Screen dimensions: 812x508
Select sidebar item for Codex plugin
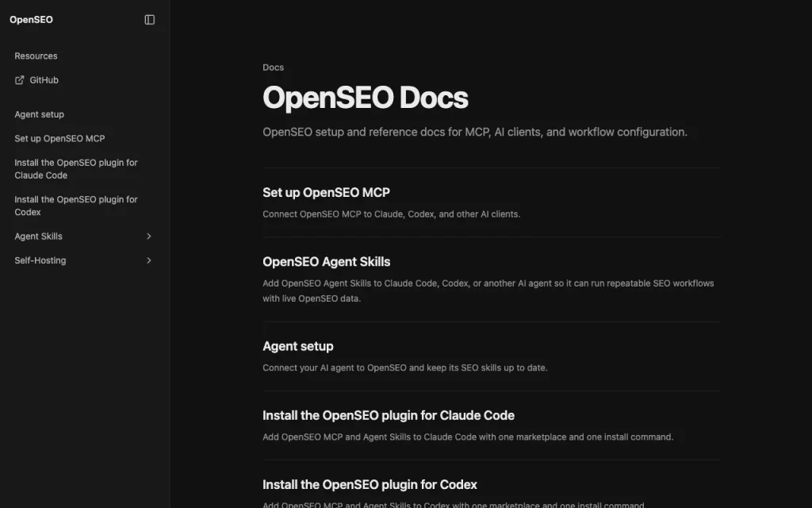[76, 206]
